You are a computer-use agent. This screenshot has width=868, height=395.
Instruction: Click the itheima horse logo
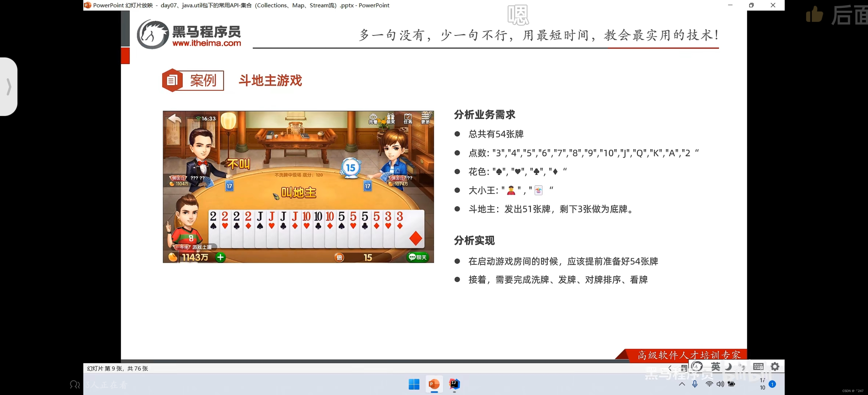click(153, 34)
